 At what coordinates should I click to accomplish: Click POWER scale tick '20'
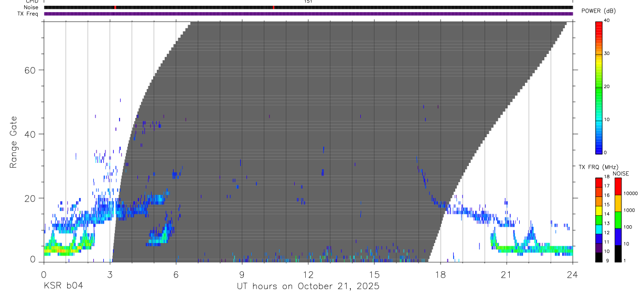607,86
